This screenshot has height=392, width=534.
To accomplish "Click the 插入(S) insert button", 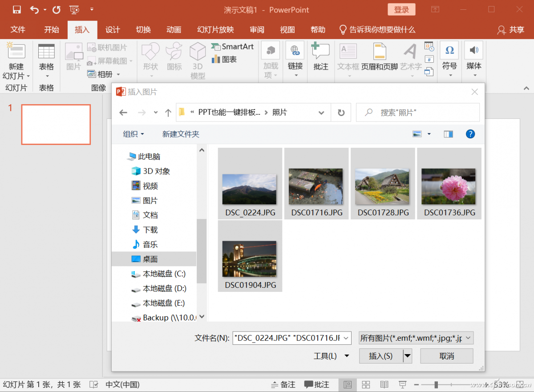I will pos(381,356).
